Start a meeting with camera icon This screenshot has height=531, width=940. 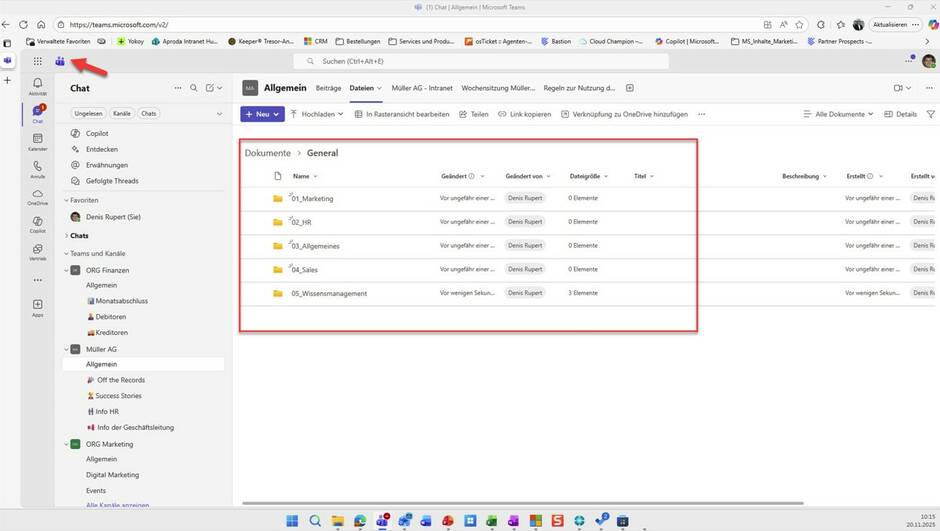898,88
